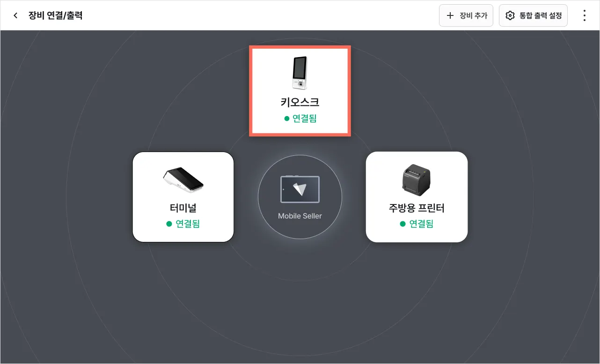This screenshot has height=364, width=600.
Task: Select the kitchen printer device image
Action: click(x=417, y=179)
